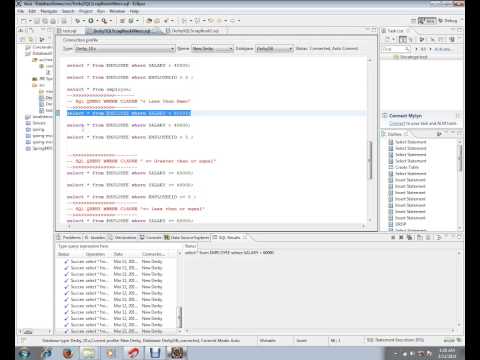480x360 pixels.
Task: Click the Open Perspective icon
Action: pos(413,21)
